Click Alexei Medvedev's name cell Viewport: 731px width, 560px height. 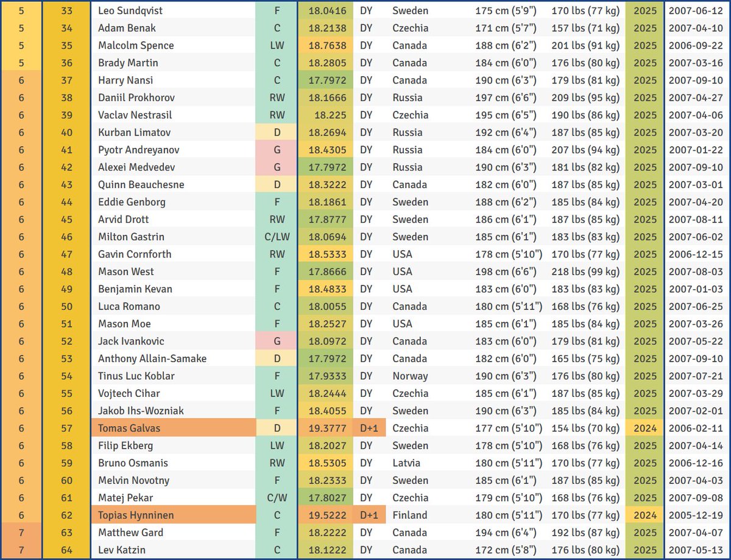[173, 167]
